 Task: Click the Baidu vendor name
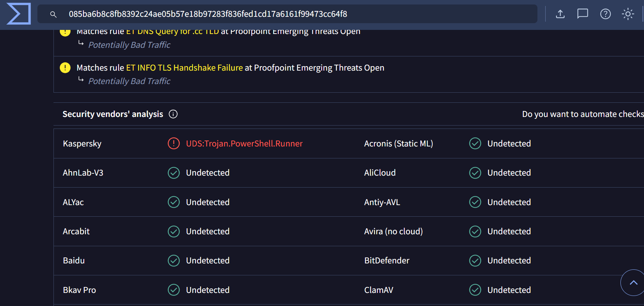pyautogui.click(x=74, y=260)
